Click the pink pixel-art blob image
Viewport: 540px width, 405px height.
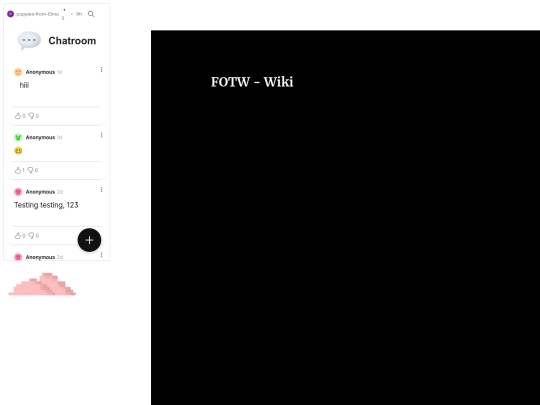click(x=42, y=284)
